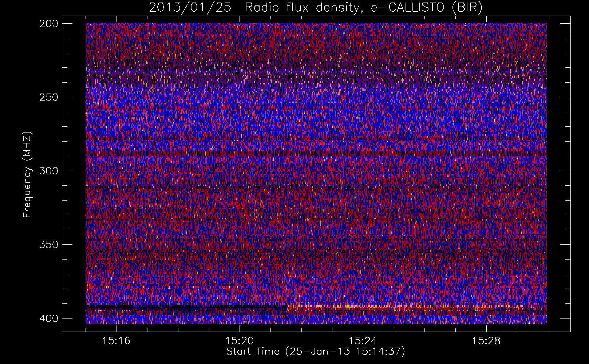Click the 250 frequency tick label
The width and height of the screenshot is (589, 364).
click(48, 97)
